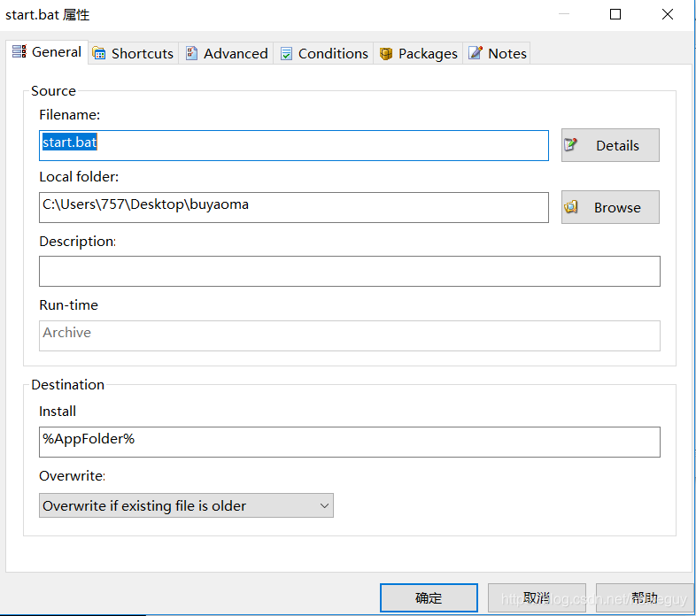Maximize the start.bat properties window
696x616 pixels.
(615, 15)
